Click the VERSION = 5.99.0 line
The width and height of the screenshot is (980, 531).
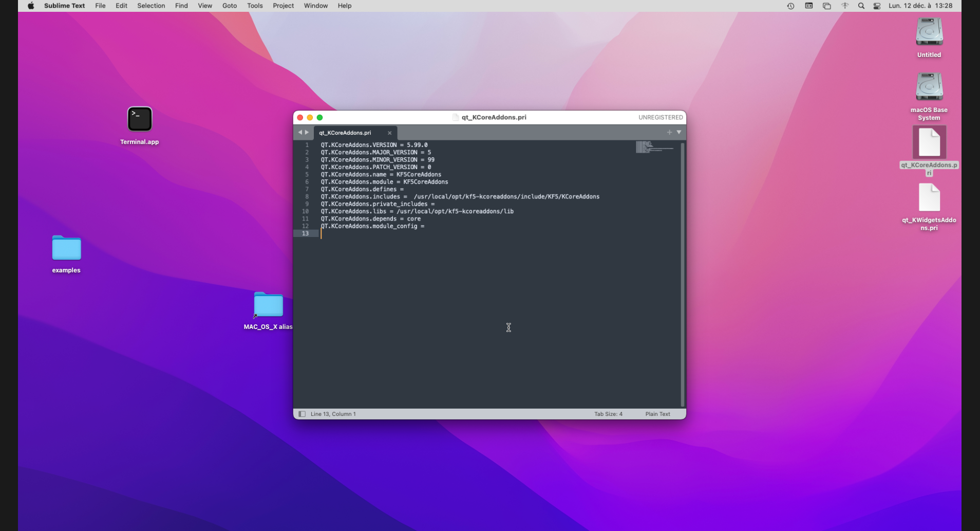click(374, 145)
